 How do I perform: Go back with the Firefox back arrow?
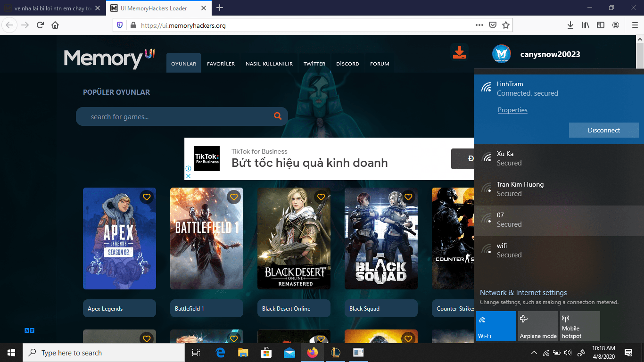point(10,25)
